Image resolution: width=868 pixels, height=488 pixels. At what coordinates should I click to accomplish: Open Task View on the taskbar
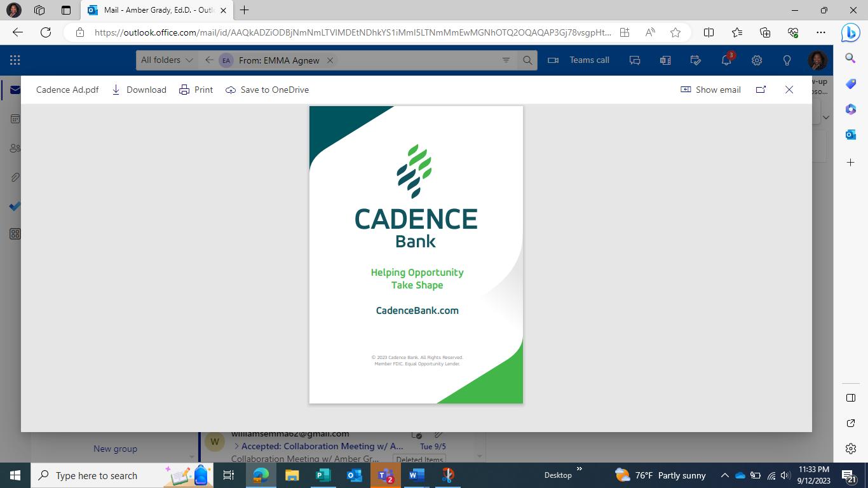point(229,475)
